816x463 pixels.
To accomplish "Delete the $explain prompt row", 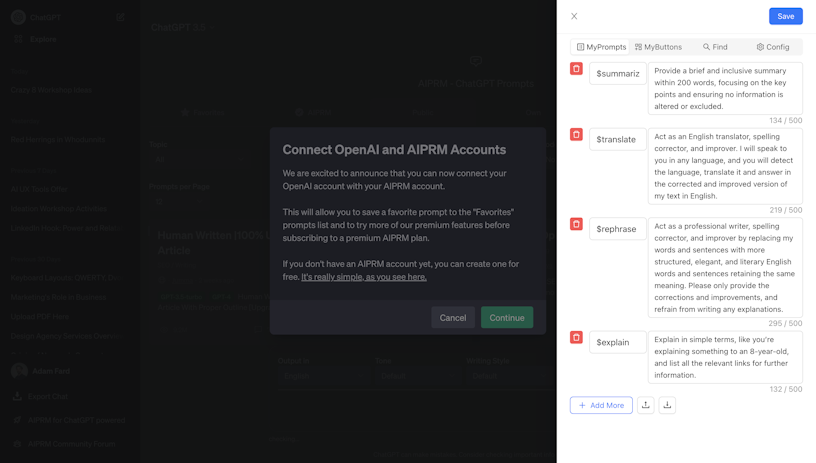I will pos(576,337).
